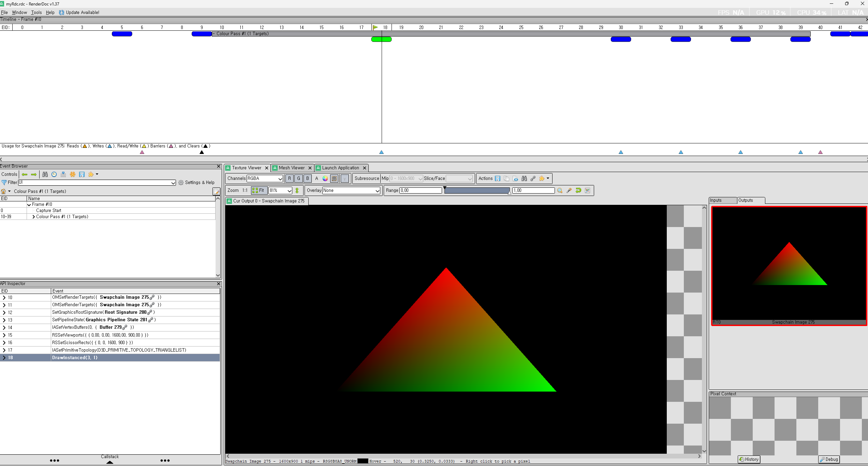Toggle the gamma display button
868x466 pixels.
[345, 179]
